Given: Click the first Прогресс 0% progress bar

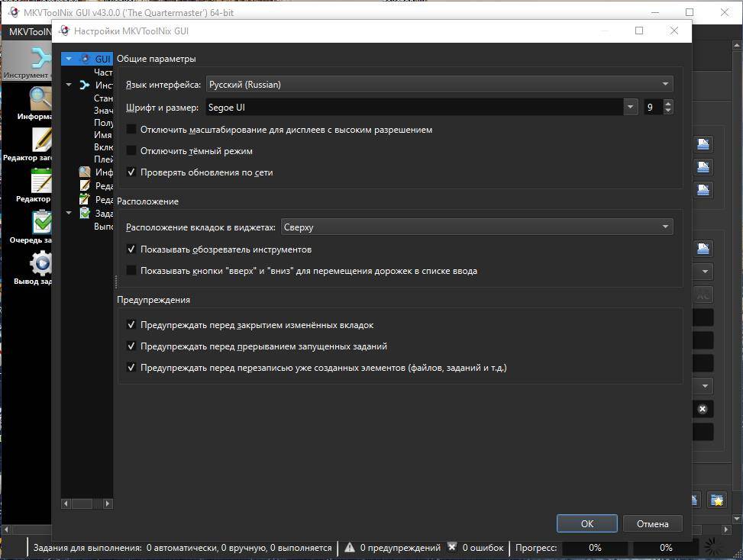Looking at the screenshot, I should tap(595, 548).
